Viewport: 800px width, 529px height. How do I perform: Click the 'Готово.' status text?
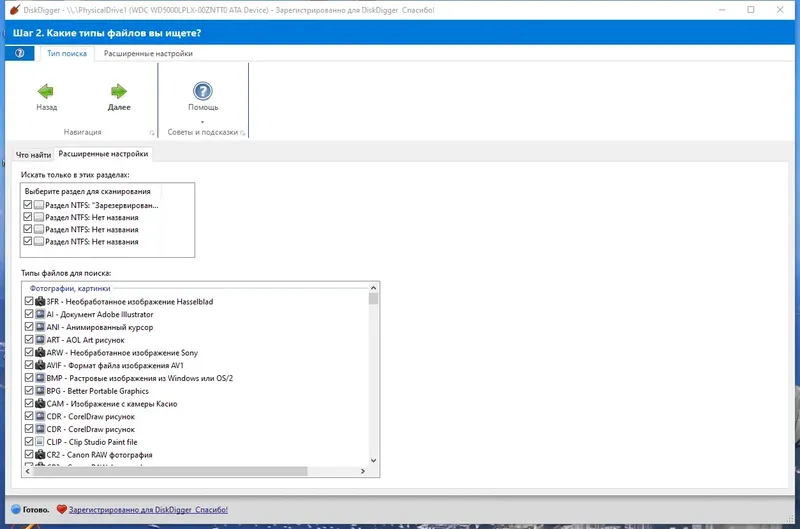(x=36, y=509)
